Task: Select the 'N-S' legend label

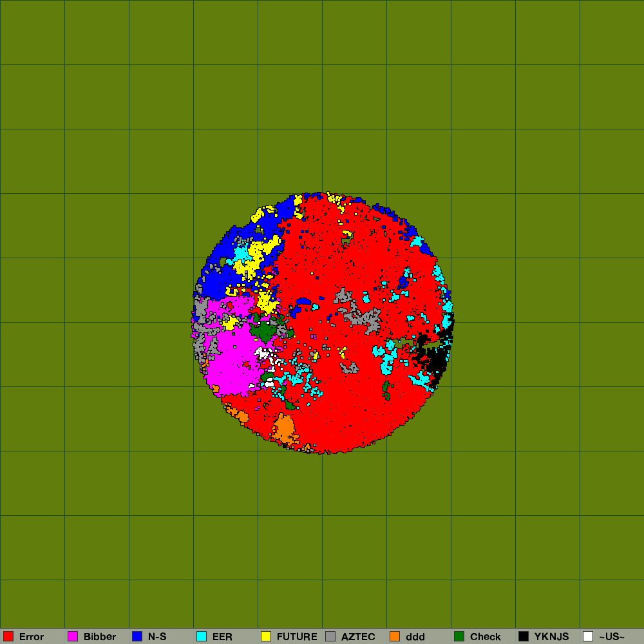Action: 157,637
